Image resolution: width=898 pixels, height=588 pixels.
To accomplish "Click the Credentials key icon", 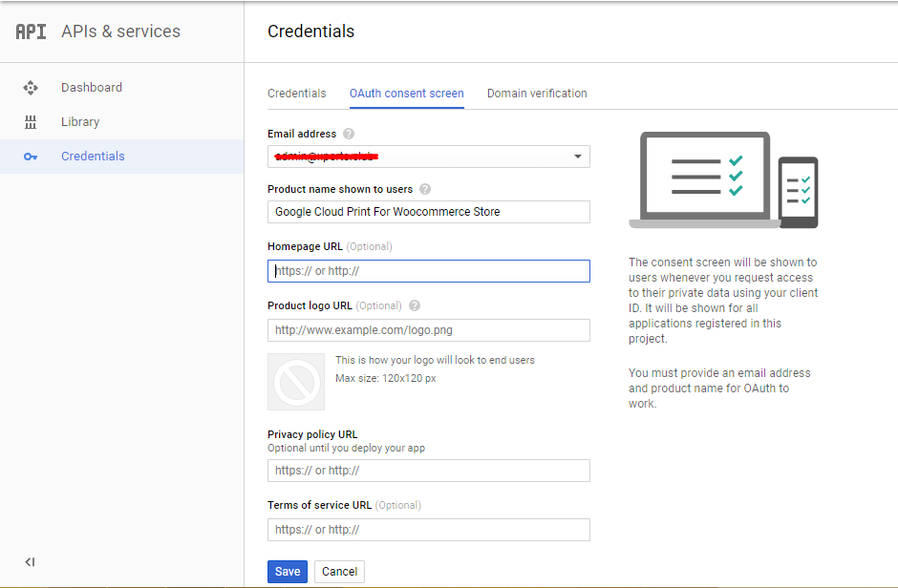I will point(31,157).
